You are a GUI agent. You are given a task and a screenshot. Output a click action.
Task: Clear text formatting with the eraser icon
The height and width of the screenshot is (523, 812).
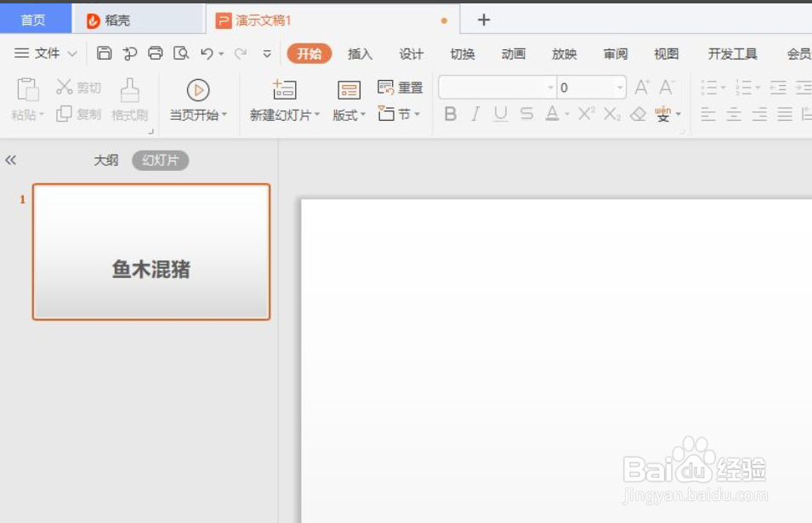(639, 115)
